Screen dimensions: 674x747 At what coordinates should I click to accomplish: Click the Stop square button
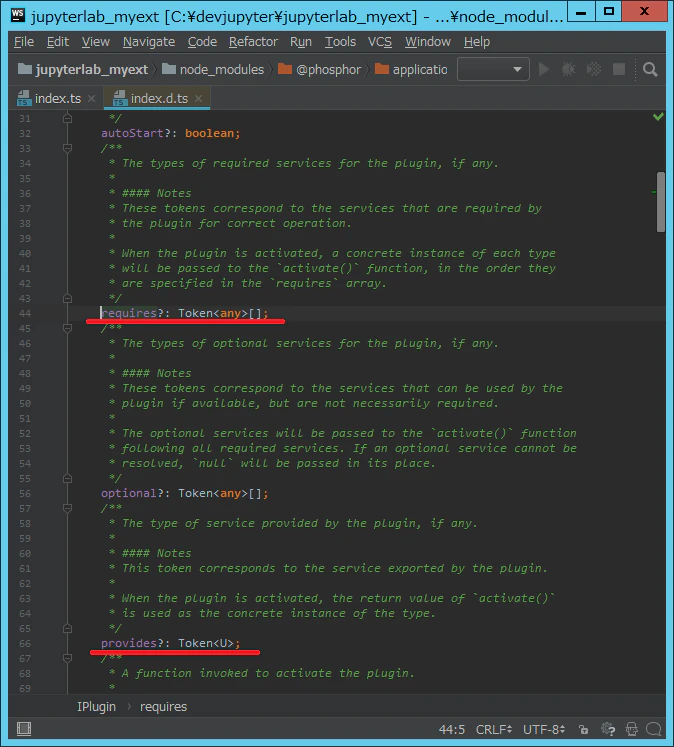[x=619, y=70]
